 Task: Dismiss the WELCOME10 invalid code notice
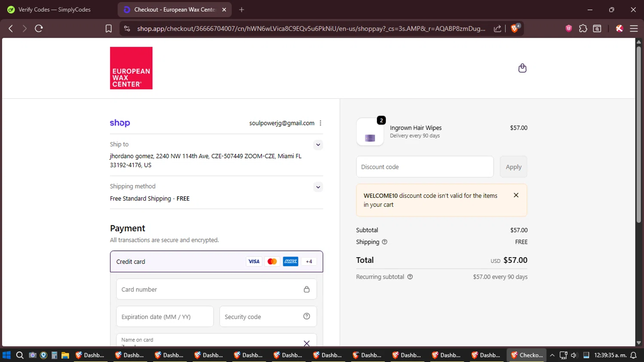tap(516, 195)
